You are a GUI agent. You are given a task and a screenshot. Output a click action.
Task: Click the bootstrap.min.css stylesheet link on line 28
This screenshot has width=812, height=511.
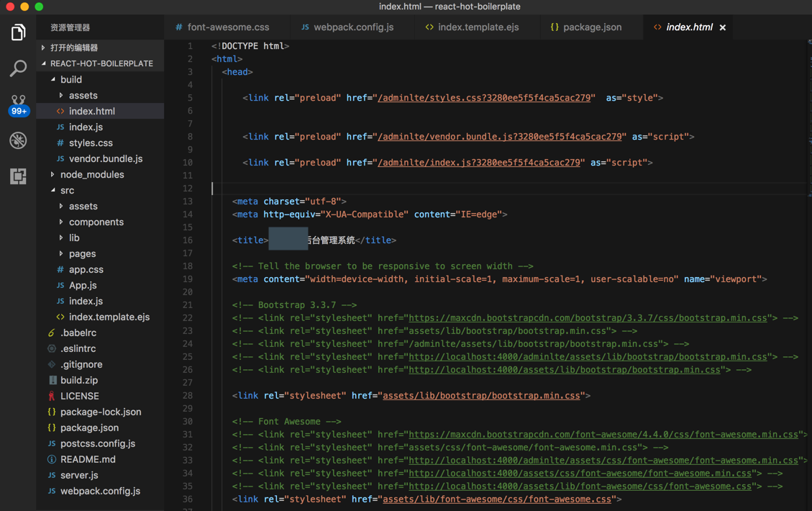point(481,395)
